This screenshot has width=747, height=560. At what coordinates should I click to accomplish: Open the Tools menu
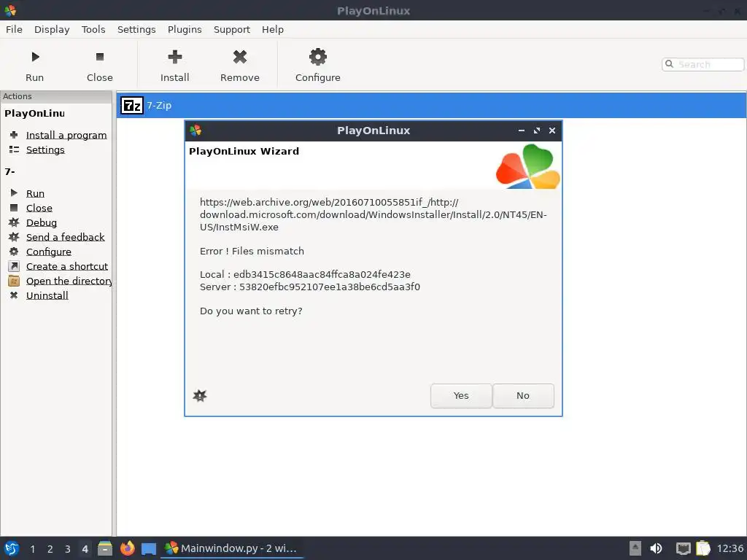tap(93, 29)
